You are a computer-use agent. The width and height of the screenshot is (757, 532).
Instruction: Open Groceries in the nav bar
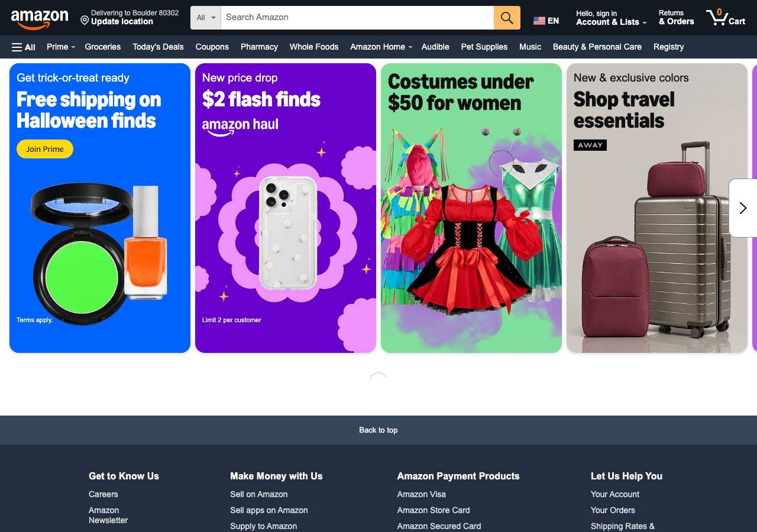tap(103, 47)
